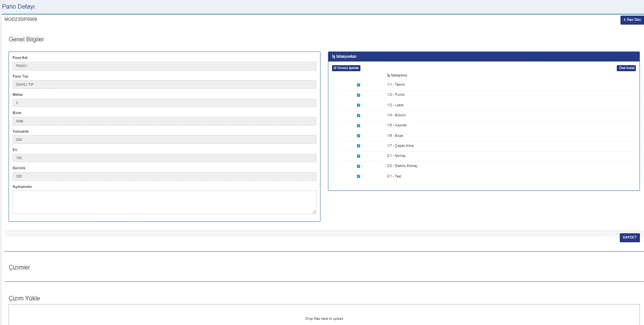Click the Yükseklik height field

tap(164, 140)
